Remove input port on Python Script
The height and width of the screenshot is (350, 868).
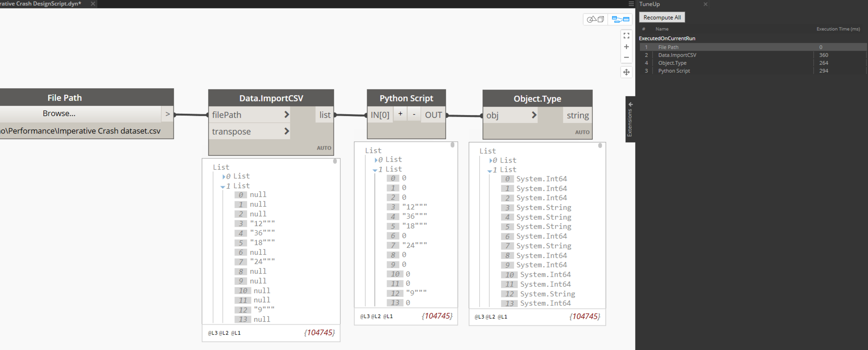pyautogui.click(x=414, y=114)
